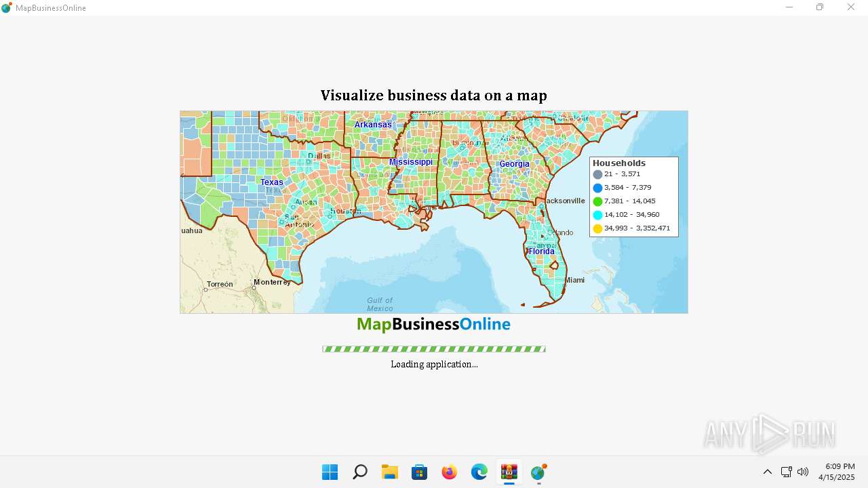Click the MapBusinessOnline logo
The height and width of the screenshot is (488, 868).
point(434,325)
